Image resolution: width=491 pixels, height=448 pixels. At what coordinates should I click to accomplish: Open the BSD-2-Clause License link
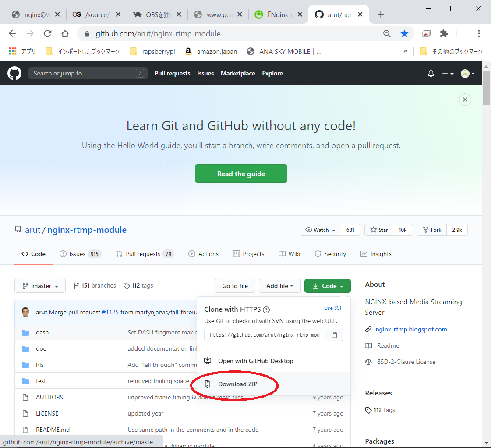click(406, 362)
